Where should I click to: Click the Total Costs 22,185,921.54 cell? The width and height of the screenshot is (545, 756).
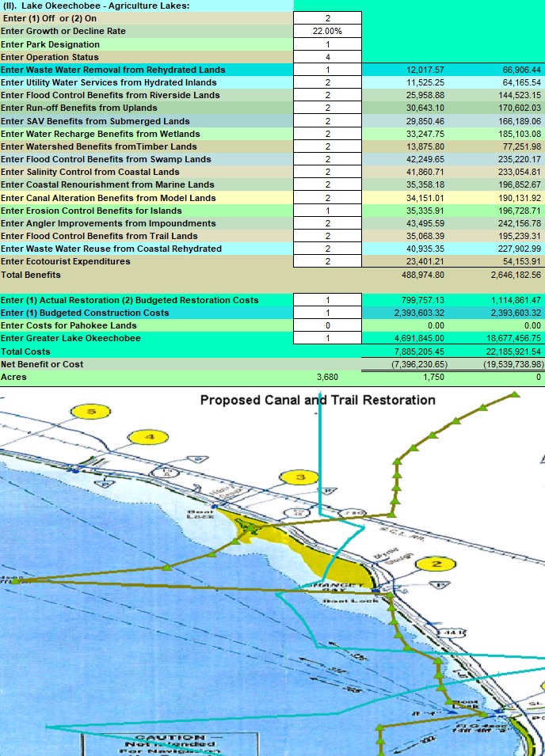tap(498, 351)
